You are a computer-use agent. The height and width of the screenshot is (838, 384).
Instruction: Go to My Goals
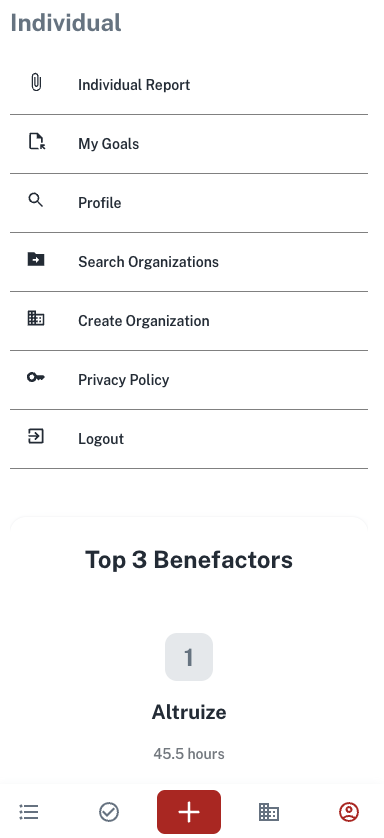point(189,144)
